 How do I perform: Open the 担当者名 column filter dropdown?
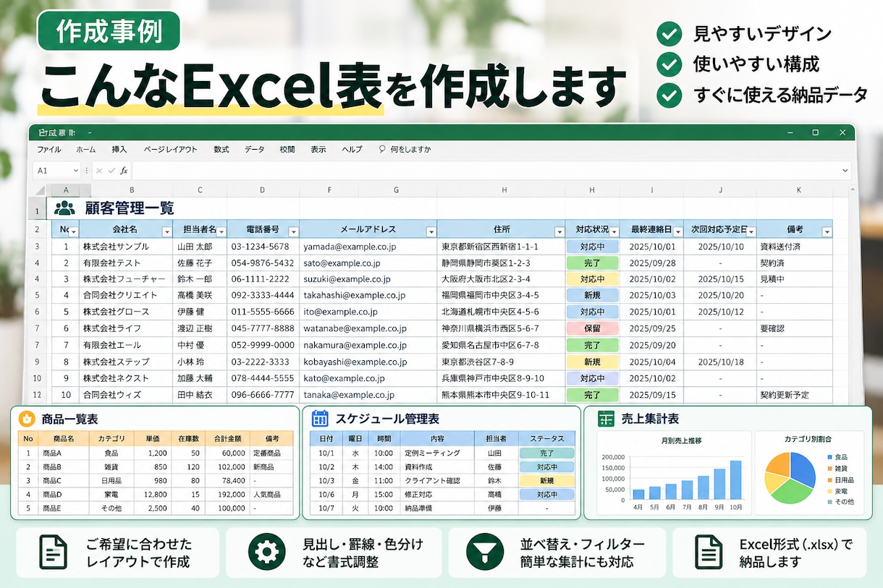tap(221, 231)
